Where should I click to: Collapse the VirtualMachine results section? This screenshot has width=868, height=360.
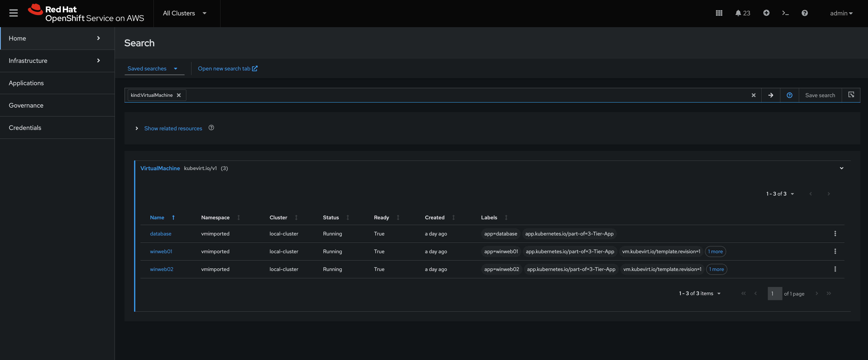[x=841, y=168]
